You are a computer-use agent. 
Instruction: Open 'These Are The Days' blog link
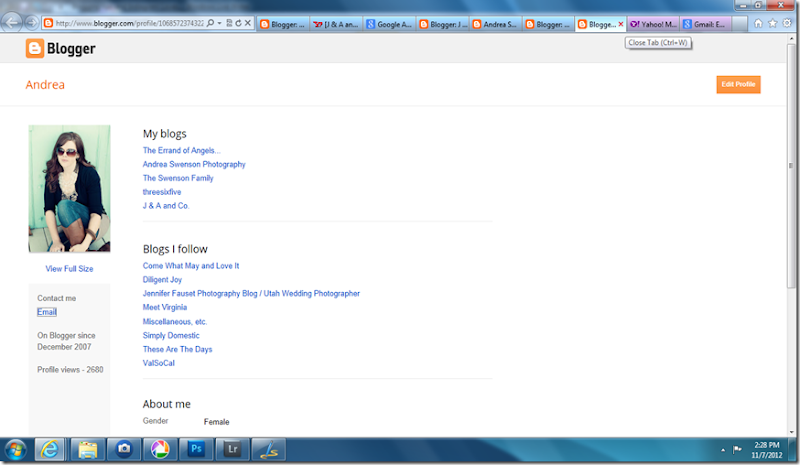178,349
